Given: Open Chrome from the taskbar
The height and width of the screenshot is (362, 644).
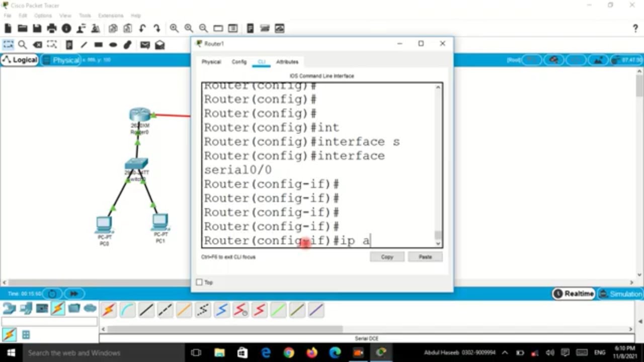Looking at the screenshot, I should (289, 353).
